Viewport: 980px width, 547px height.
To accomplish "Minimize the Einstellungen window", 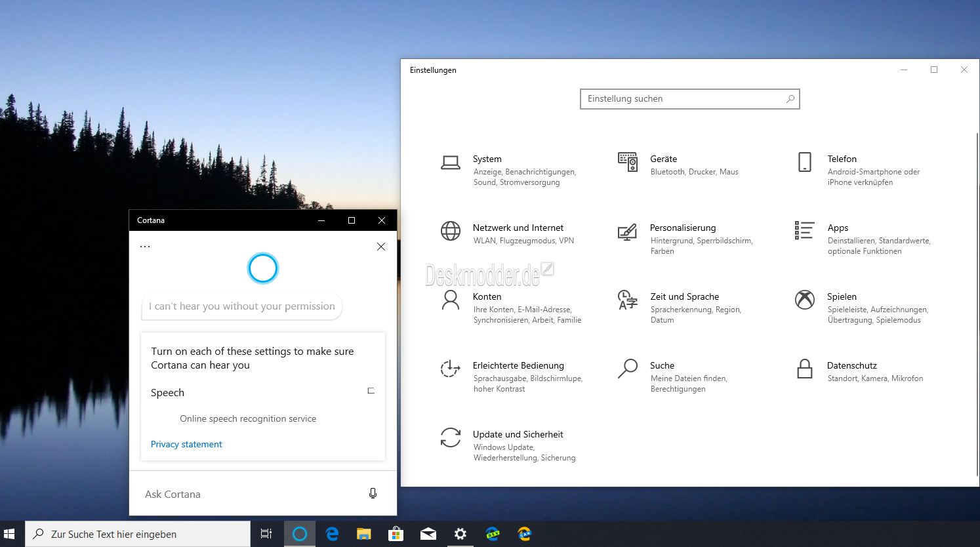I will point(904,70).
